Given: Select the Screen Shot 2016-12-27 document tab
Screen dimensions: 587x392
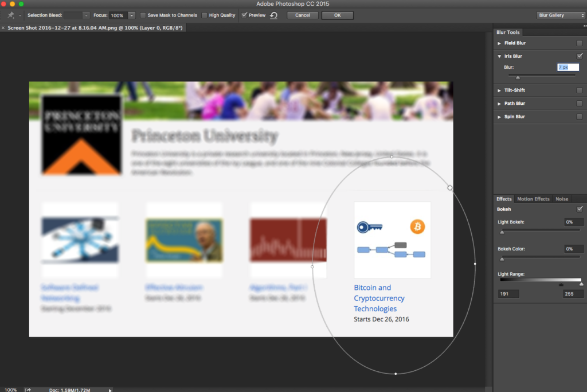Looking at the screenshot, I should point(95,28).
